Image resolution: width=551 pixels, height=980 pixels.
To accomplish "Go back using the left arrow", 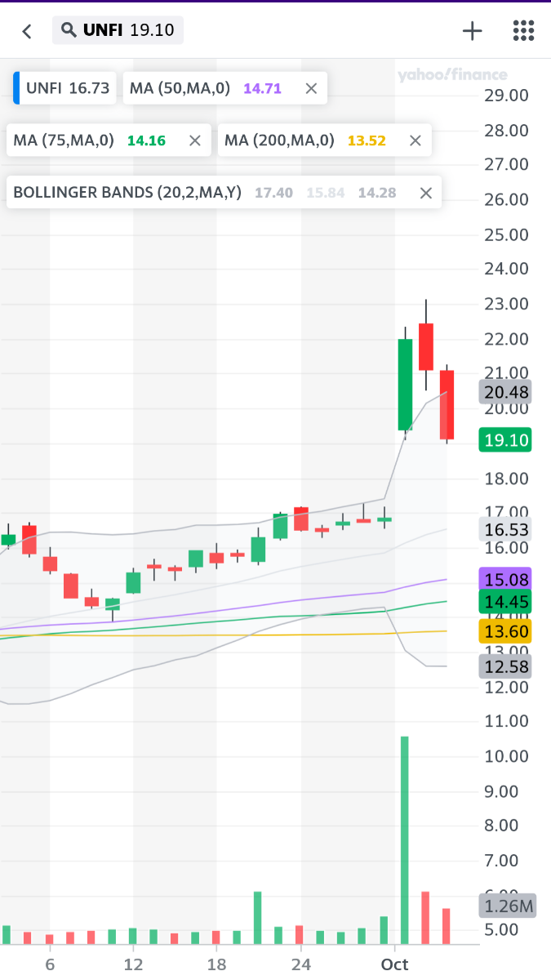I will [x=27, y=31].
